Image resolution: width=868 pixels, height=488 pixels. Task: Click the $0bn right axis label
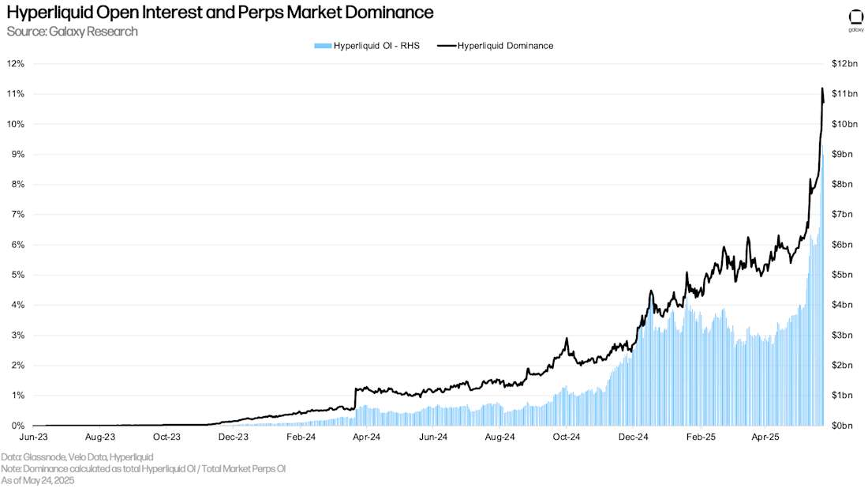pos(842,426)
